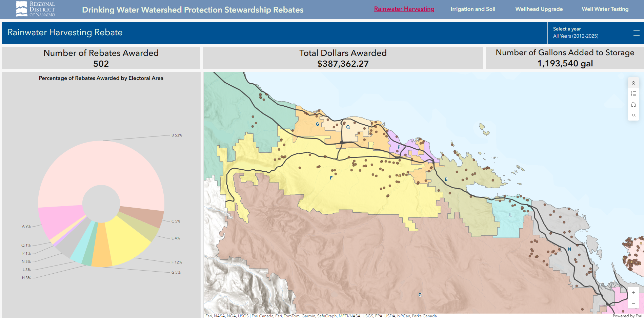Screen dimensions: 644x318
Task: Click the home default extent icon
Action: pos(633,104)
